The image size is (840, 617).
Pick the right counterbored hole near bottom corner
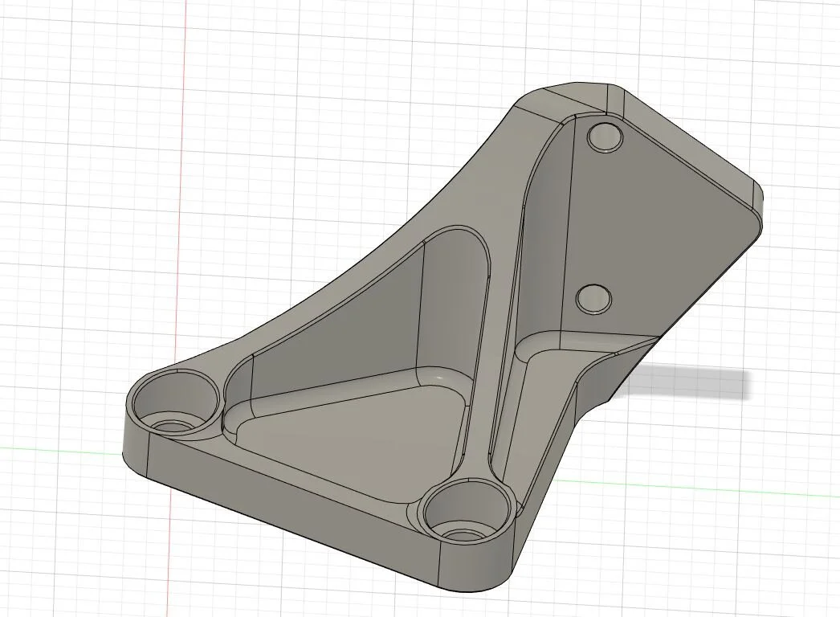tap(466, 509)
